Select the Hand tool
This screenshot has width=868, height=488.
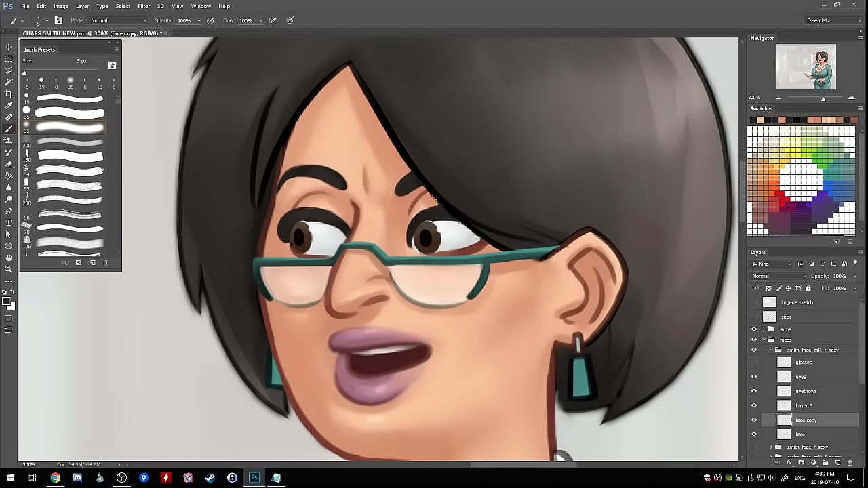[x=9, y=258]
